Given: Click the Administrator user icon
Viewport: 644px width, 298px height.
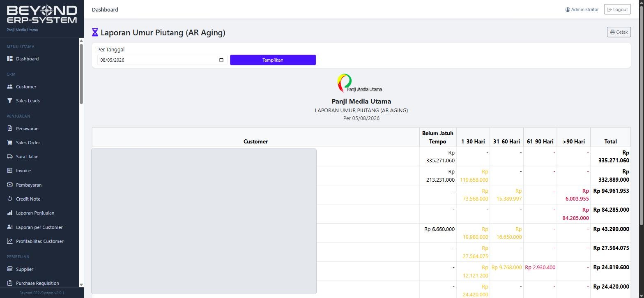Looking at the screenshot, I should coord(568,9).
